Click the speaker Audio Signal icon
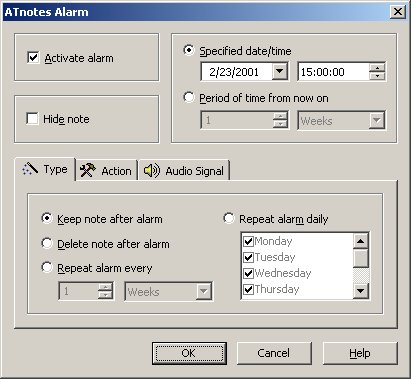Screen dimensions: 411x379 [152, 171]
